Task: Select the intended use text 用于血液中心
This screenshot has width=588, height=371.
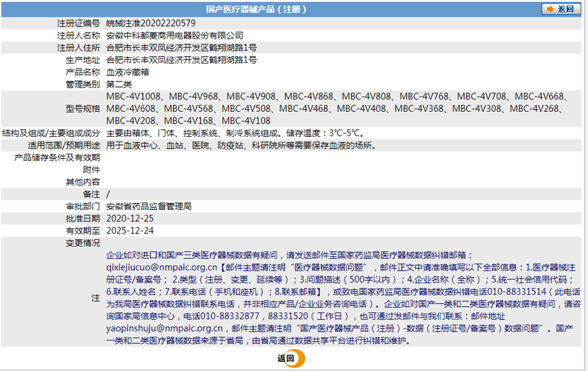Action: click(x=131, y=145)
